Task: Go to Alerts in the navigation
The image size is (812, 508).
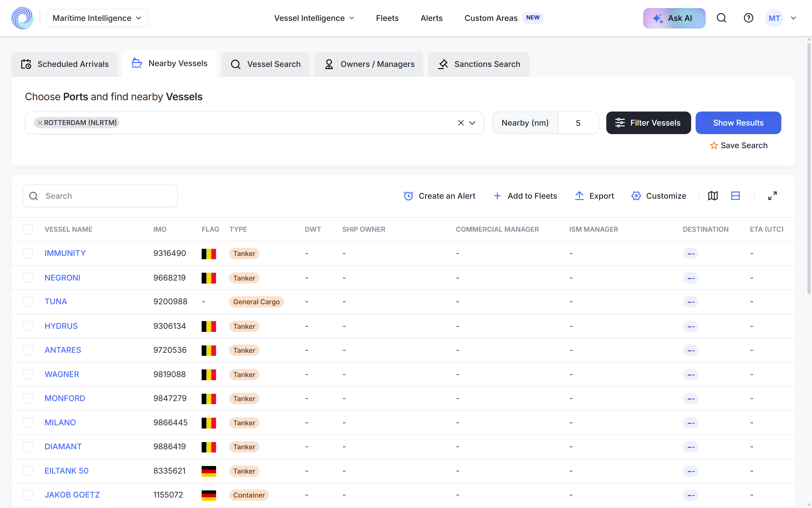Action: click(x=431, y=18)
